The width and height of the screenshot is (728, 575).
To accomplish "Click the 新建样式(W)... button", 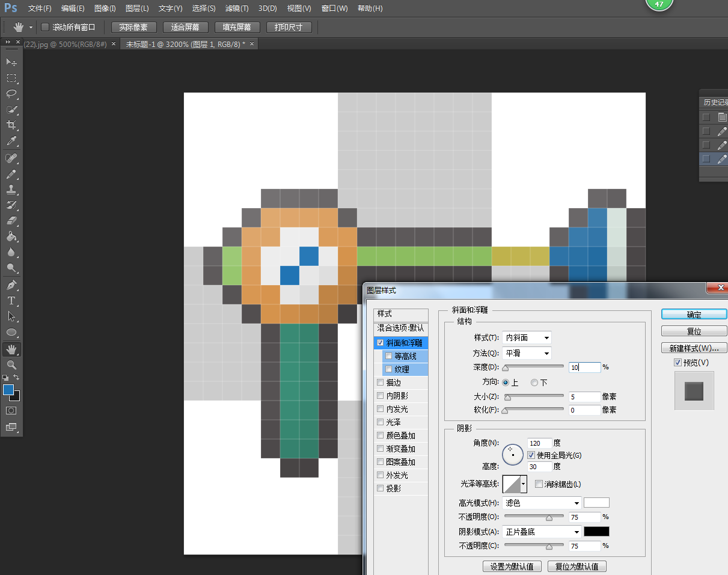I will tap(694, 348).
